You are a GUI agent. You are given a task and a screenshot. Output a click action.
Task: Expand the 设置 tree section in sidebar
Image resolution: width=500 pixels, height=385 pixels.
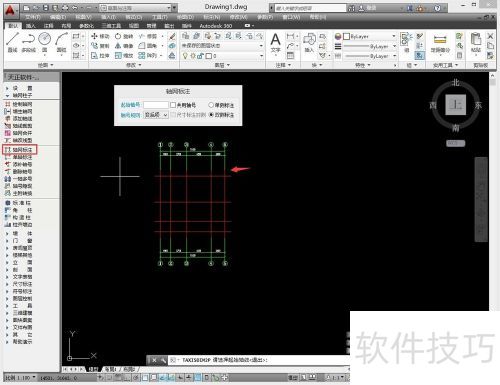tap(7, 88)
